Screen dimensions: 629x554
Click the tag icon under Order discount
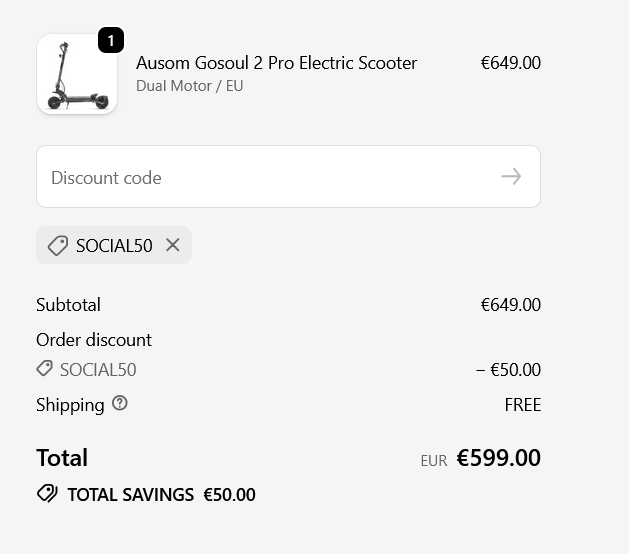point(44,369)
